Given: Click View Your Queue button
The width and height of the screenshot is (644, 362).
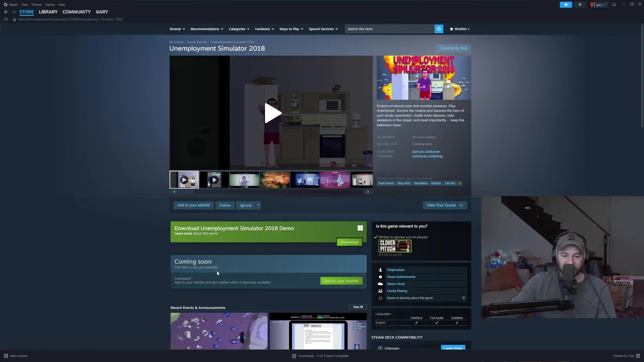Looking at the screenshot, I should pos(445,205).
